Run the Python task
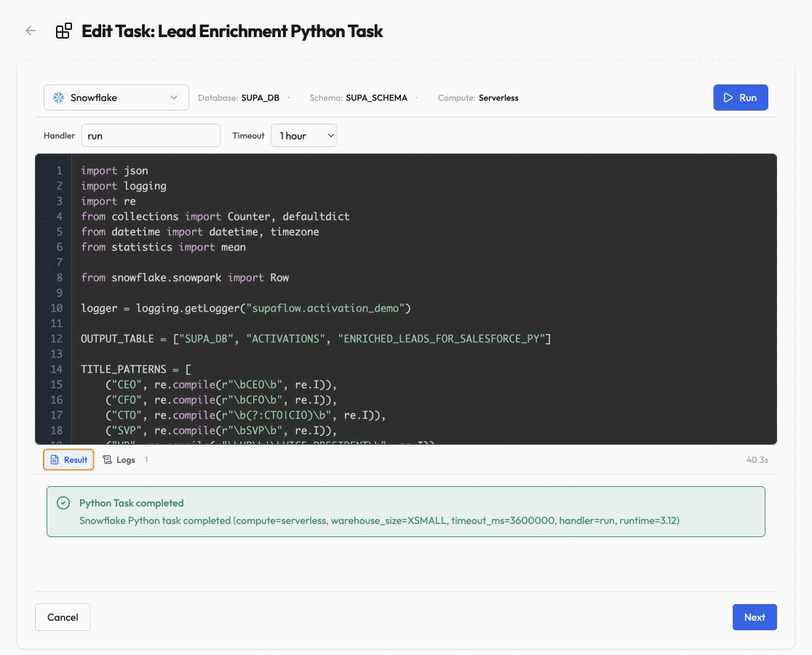This screenshot has height=655, width=812. click(x=741, y=98)
